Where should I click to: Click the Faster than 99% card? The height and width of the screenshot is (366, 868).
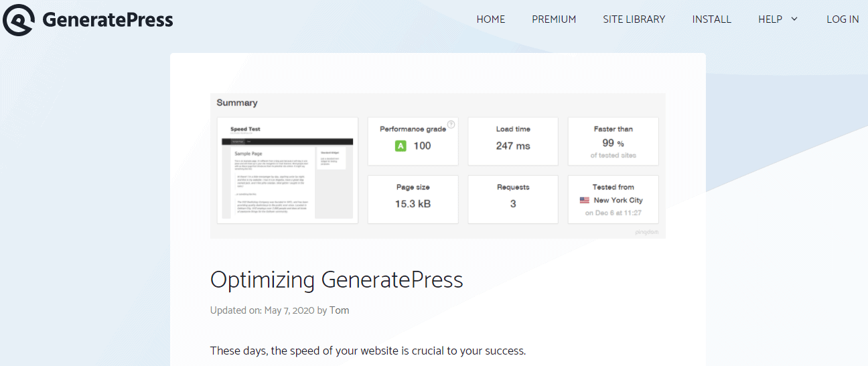pyautogui.click(x=613, y=141)
